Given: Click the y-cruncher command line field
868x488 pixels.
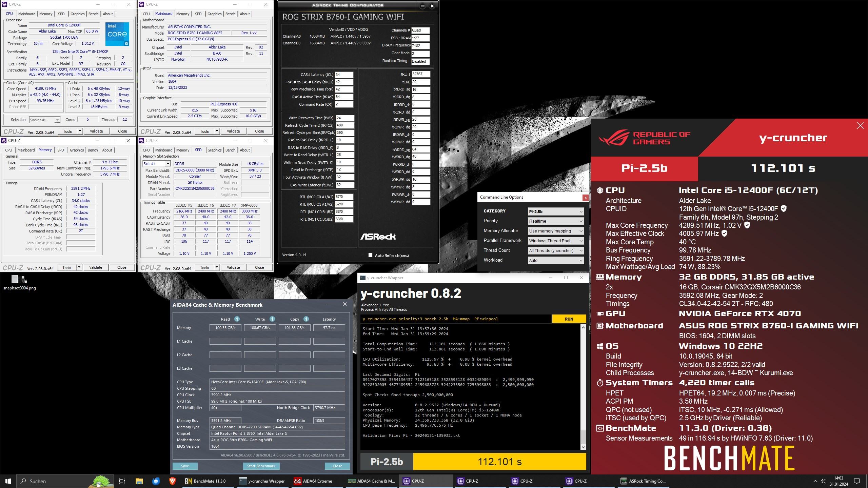Looking at the screenshot, I should point(456,319).
